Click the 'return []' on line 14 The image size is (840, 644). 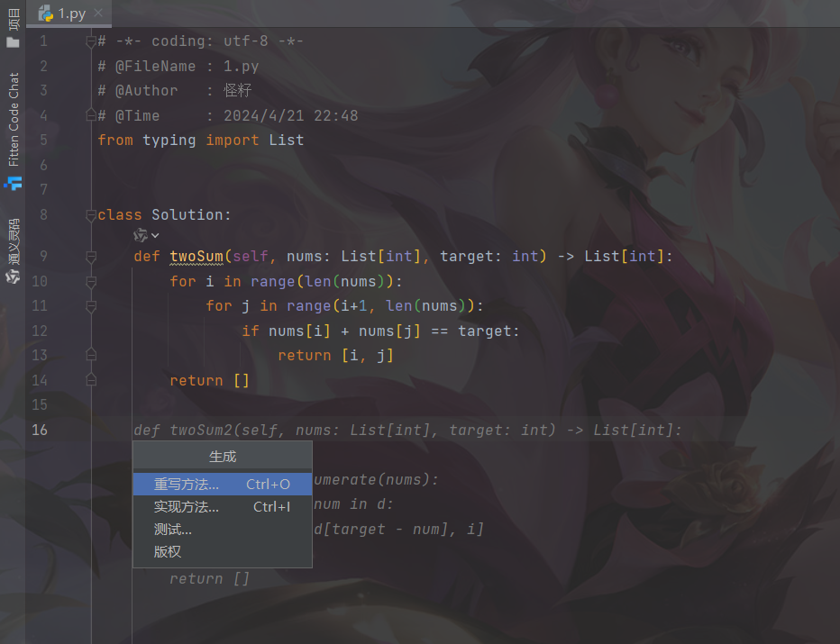209,381
